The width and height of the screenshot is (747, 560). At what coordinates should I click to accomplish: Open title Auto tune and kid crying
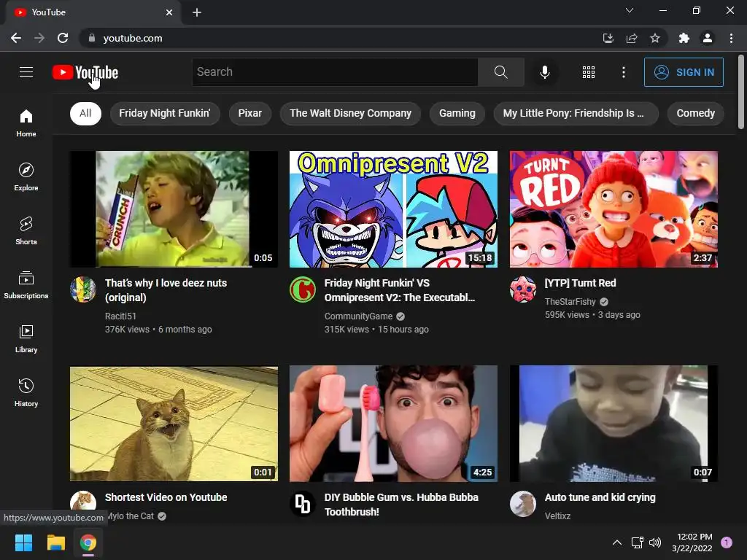[600, 497]
